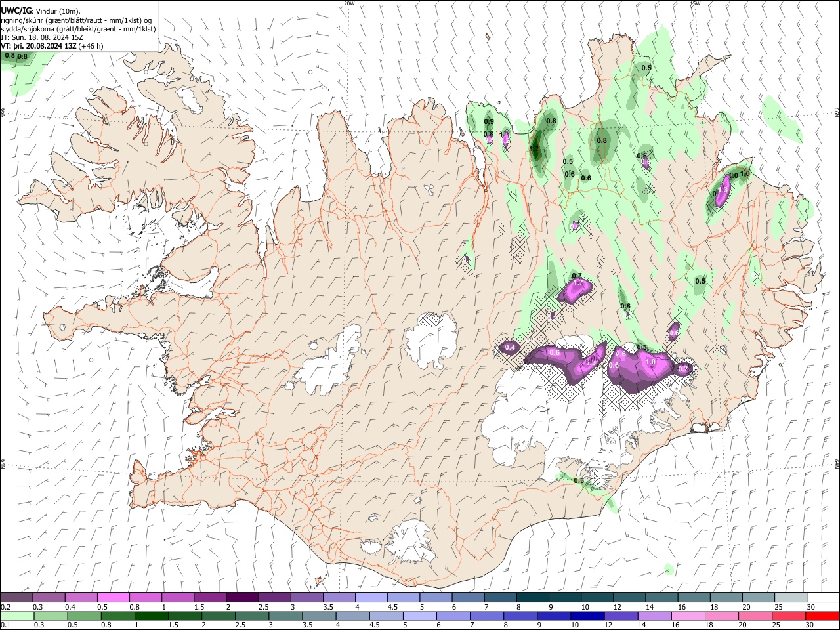Pick the bright pink 0.5–0.8 snow legend swatch

[113, 598]
